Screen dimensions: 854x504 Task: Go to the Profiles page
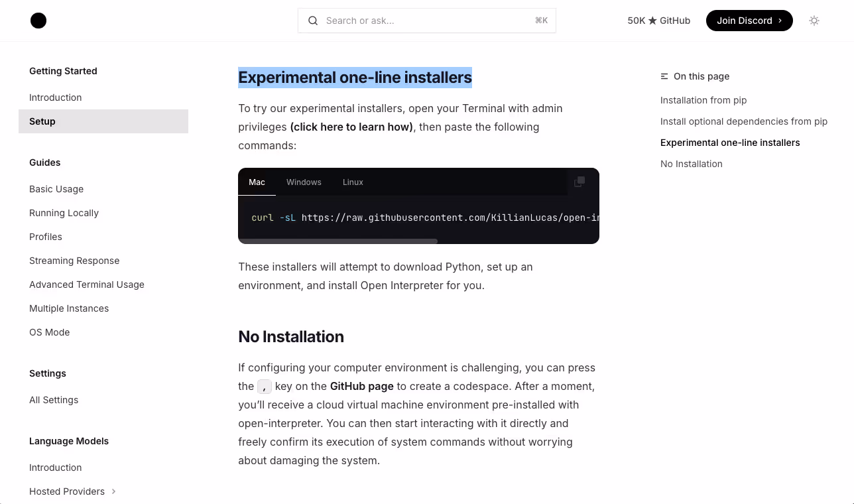point(46,237)
